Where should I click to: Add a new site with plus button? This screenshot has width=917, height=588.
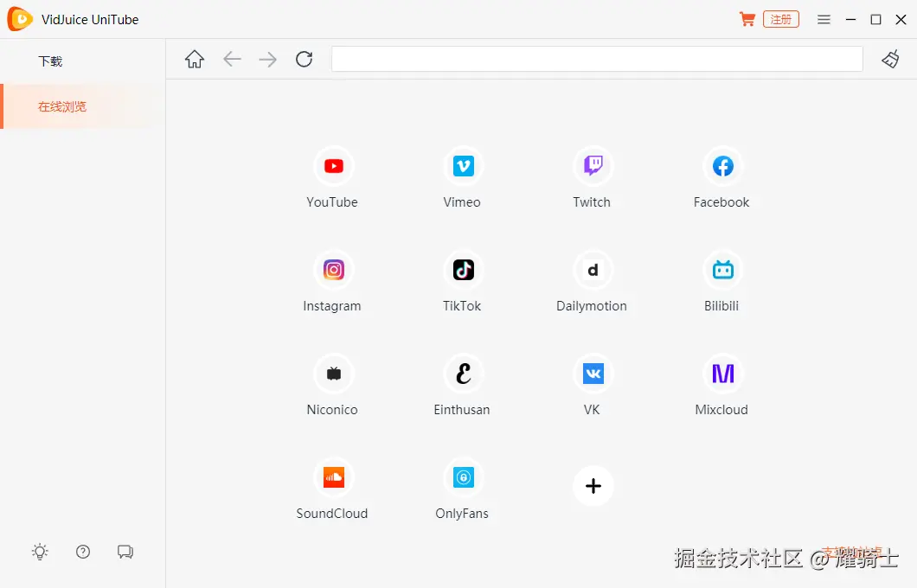click(593, 486)
